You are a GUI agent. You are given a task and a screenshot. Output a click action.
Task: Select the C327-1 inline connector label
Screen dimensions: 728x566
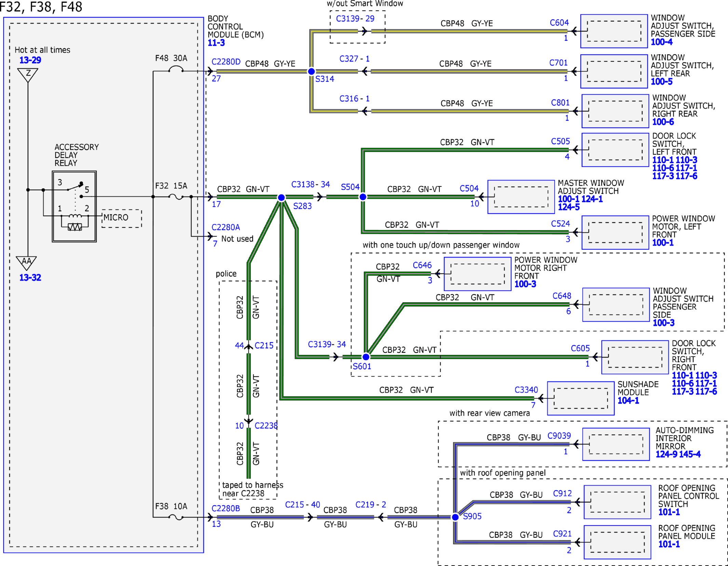[x=354, y=59]
